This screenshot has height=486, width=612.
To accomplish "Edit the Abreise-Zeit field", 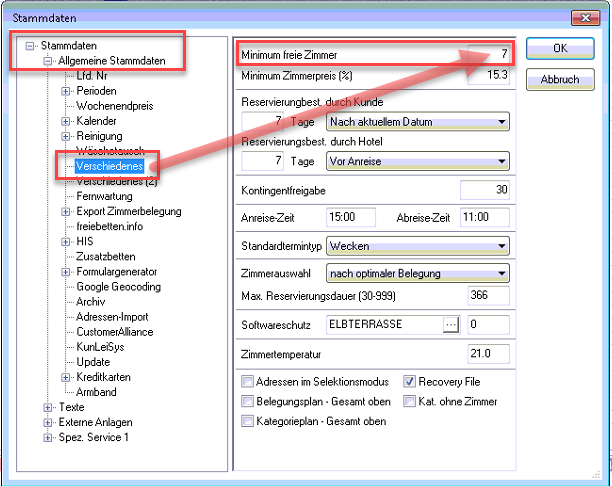I will tap(485, 217).
